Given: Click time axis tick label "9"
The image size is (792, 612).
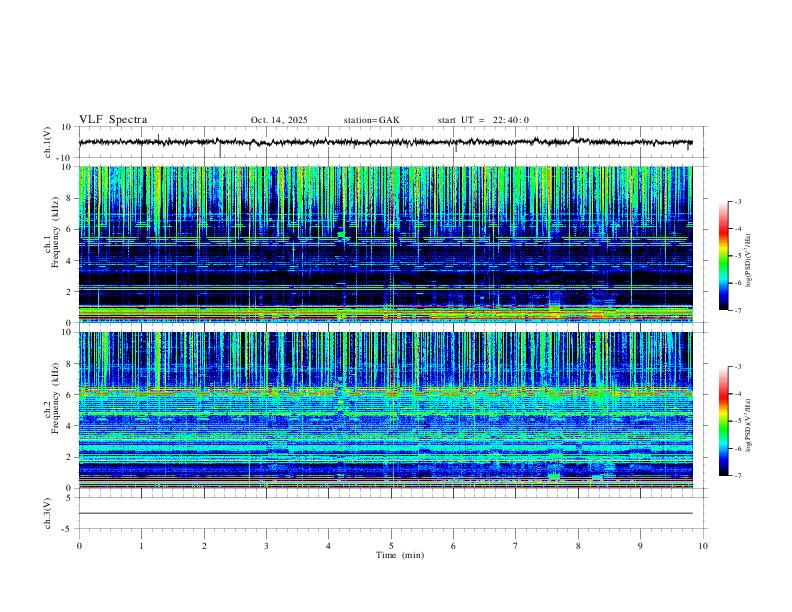Looking at the screenshot, I should click(x=640, y=546).
